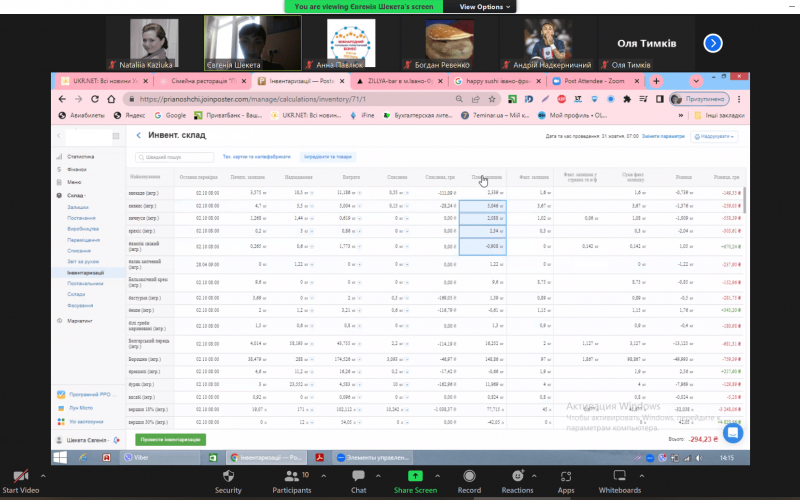Expand Whiteboards options caret

tap(641, 476)
